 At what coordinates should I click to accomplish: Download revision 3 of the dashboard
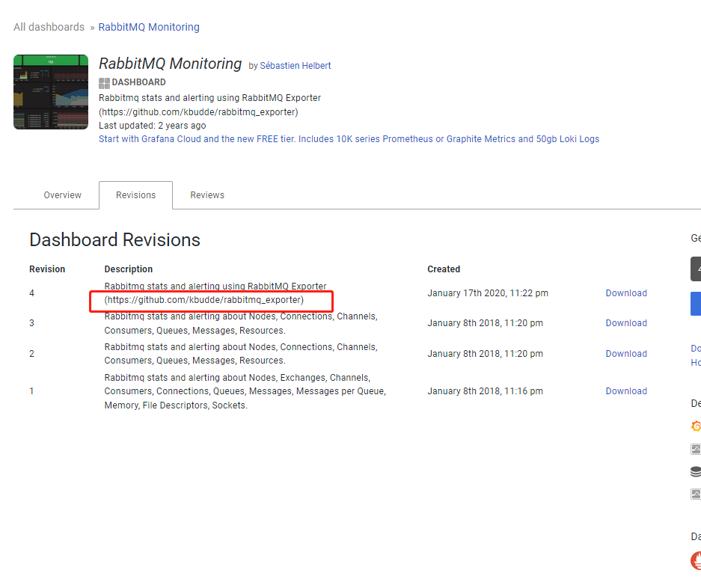pyautogui.click(x=626, y=323)
